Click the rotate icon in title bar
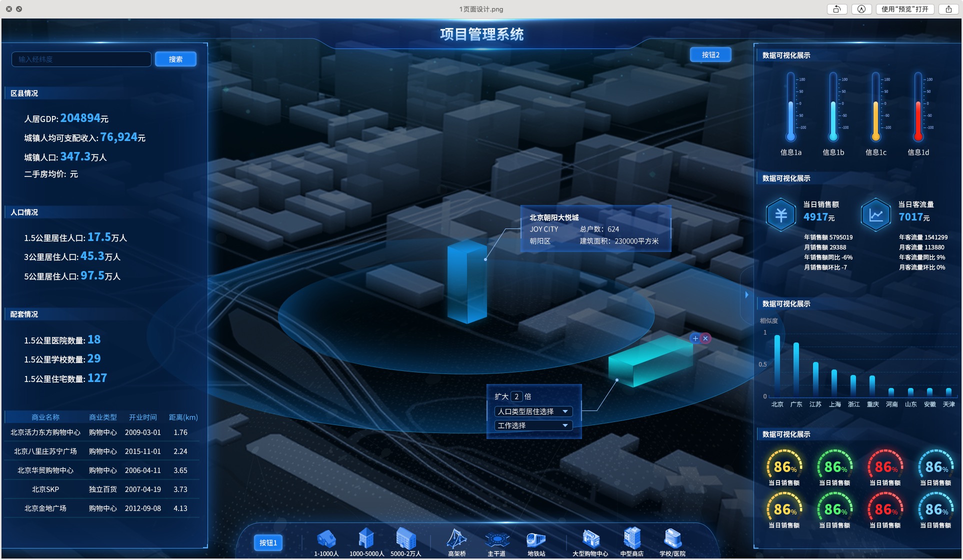The image size is (963, 560). point(837,9)
